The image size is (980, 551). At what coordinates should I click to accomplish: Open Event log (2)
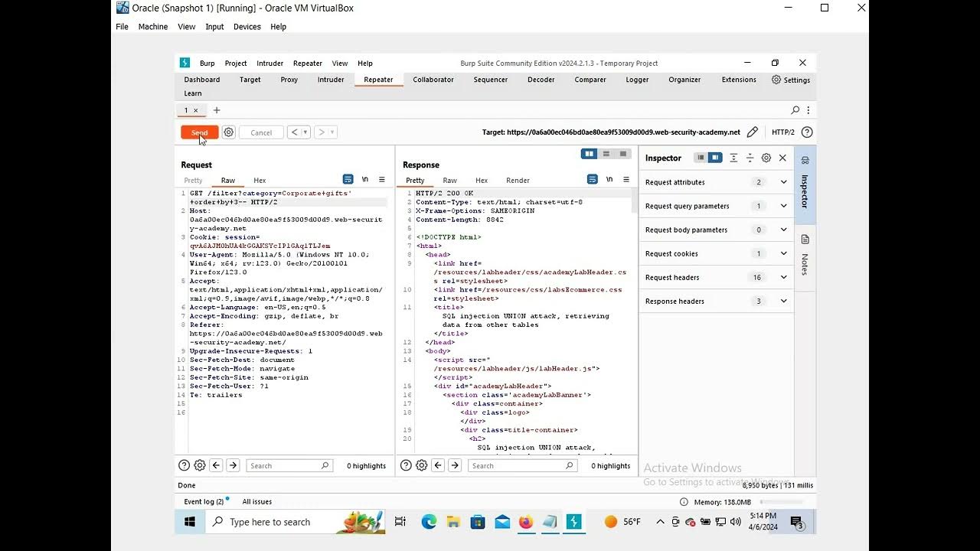(205, 501)
